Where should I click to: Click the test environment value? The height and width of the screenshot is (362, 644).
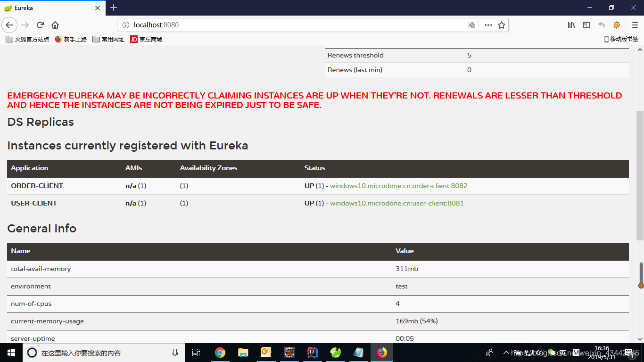pyautogui.click(x=402, y=286)
